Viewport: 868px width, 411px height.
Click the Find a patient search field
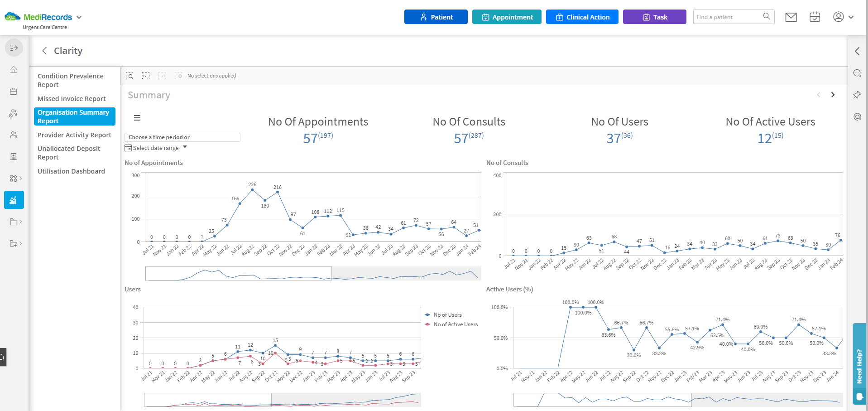728,17
